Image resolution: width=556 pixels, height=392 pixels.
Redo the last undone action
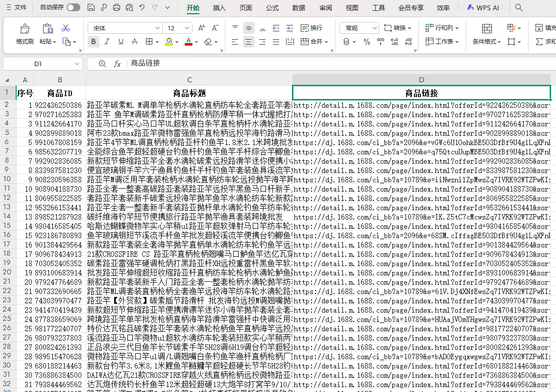click(155, 7)
